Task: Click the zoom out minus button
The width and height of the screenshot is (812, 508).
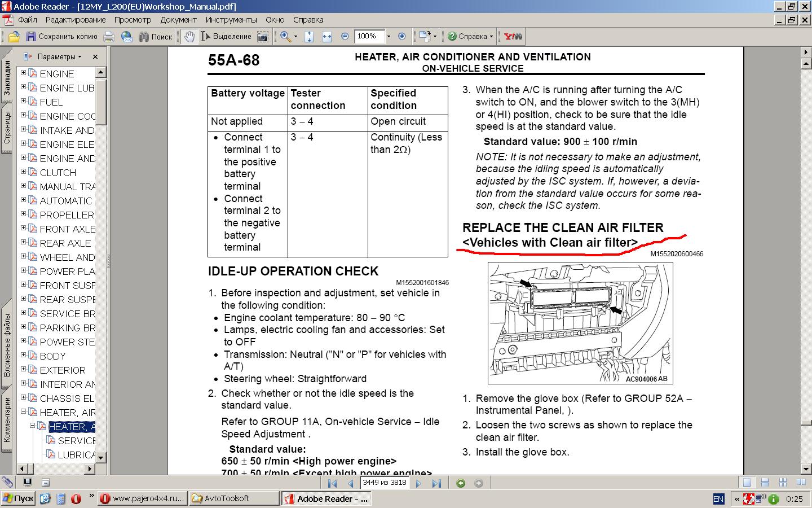Action: 345,37
